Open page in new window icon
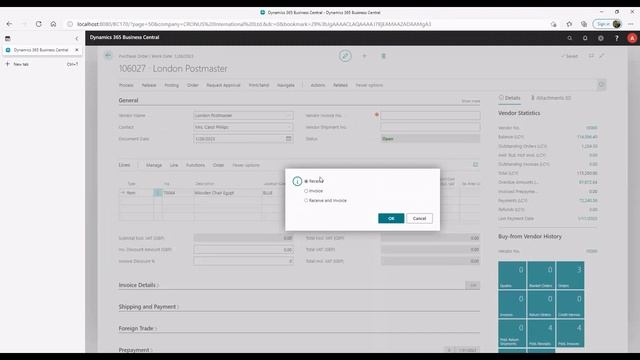This screenshot has width=640, height=360. [591, 56]
